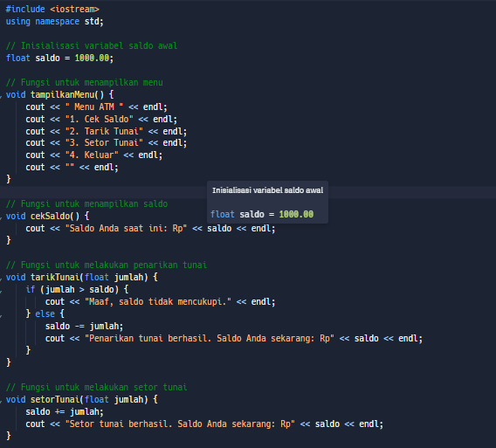The image size is (496, 448).
Task: Click 'using namespace std;' line
Action: [x=54, y=22]
